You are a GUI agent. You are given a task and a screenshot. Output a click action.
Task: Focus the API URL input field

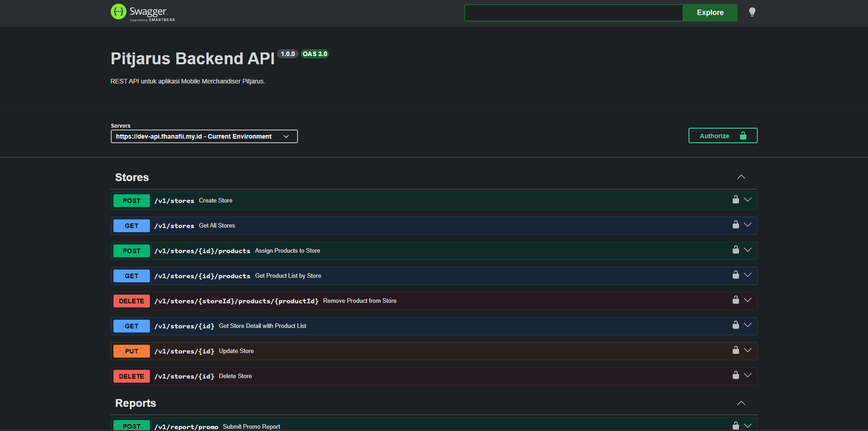pos(574,13)
